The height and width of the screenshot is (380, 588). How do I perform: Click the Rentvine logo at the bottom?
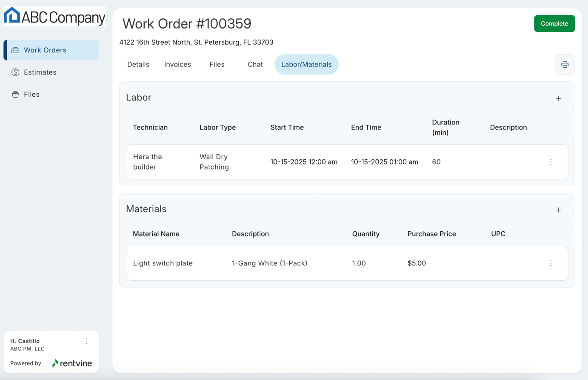tap(71, 363)
